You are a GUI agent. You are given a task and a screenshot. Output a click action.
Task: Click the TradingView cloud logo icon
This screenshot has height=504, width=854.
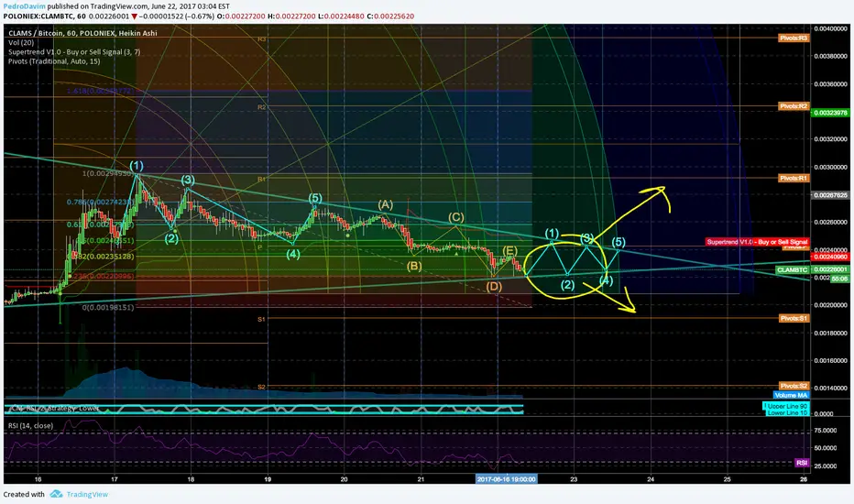(x=56, y=494)
